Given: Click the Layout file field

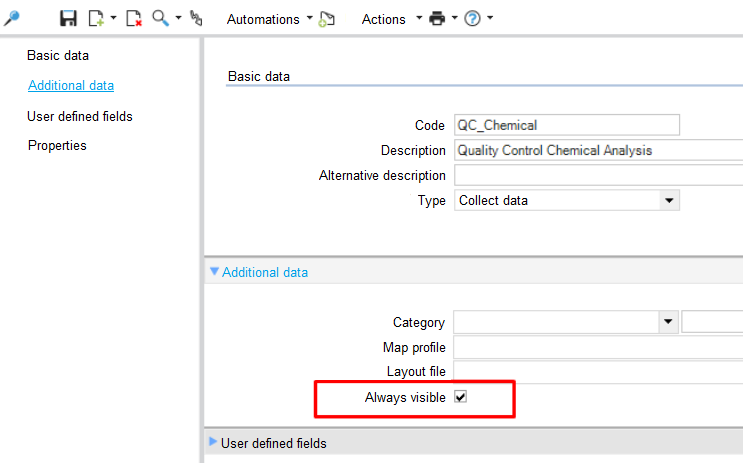Looking at the screenshot, I should [598, 371].
